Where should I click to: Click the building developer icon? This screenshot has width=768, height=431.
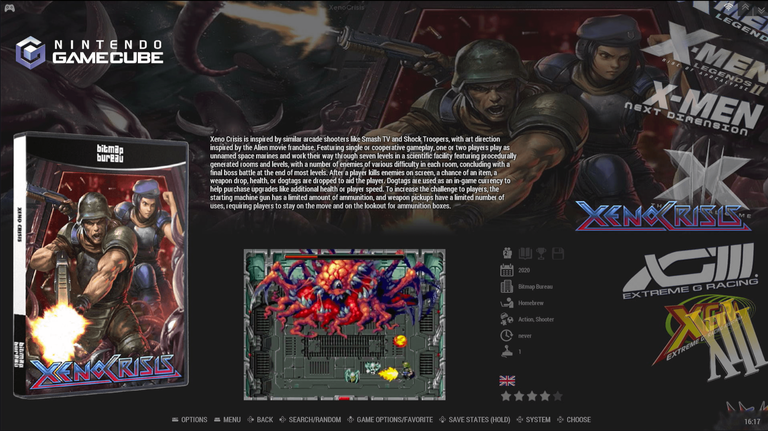(x=506, y=287)
